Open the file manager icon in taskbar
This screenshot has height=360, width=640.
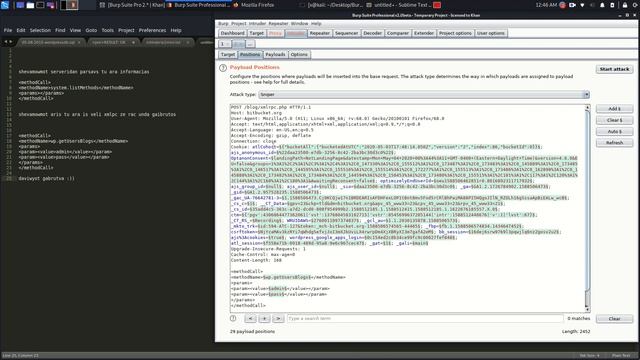[x=30, y=5]
